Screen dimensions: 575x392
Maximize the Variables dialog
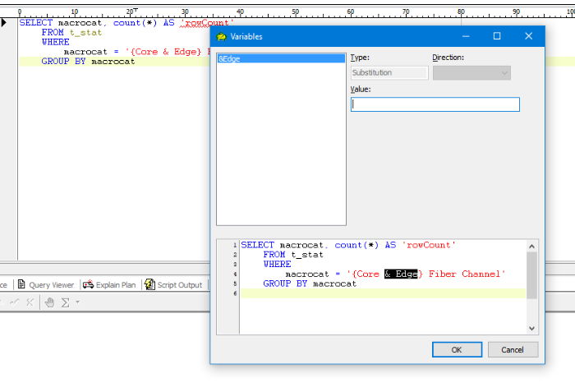click(x=497, y=36)
